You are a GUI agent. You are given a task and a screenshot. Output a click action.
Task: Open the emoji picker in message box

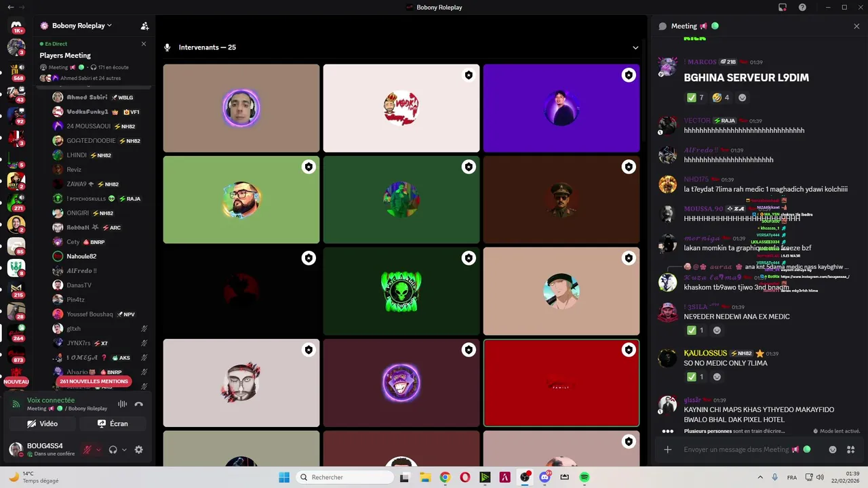[x=833, y=449]
